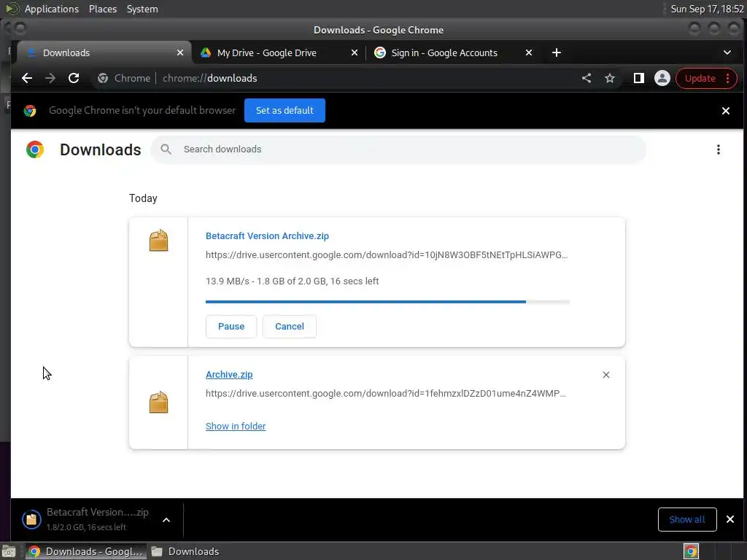The width and height of the screenshot is (747, 560).
Task: Click the search magnifier icon
Action: click(166, 149)
